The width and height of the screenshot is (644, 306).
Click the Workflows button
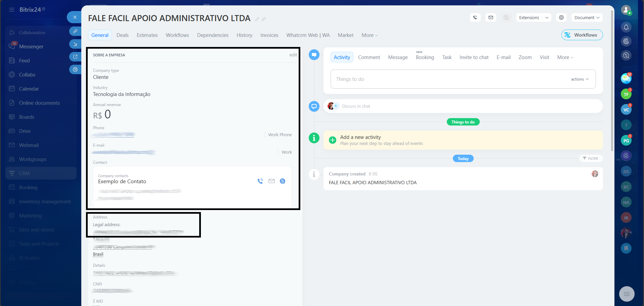pyautogui.click(x=582, y=35)
